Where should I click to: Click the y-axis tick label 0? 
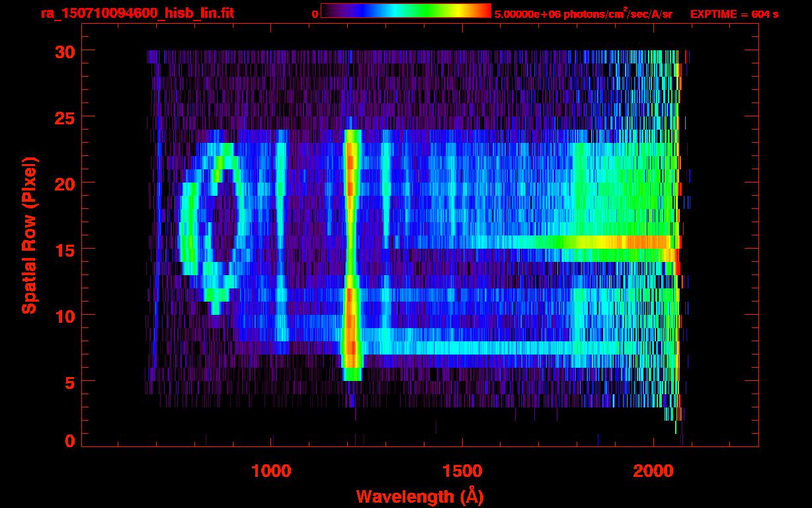click(x=71, y=441)
